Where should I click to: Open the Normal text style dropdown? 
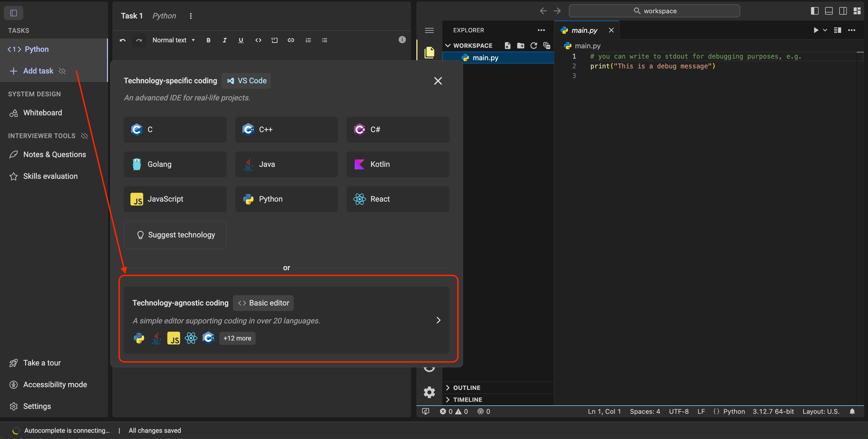(x=173, y=40)
